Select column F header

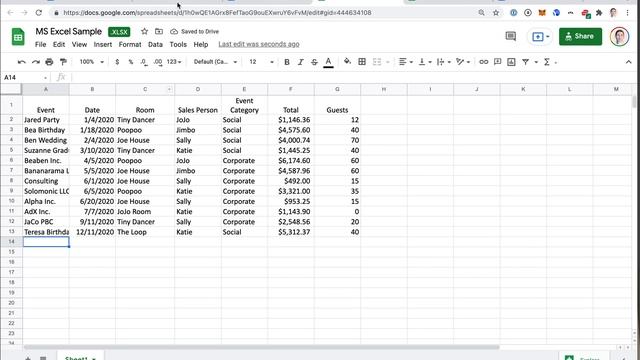click(x=291, y=89)
